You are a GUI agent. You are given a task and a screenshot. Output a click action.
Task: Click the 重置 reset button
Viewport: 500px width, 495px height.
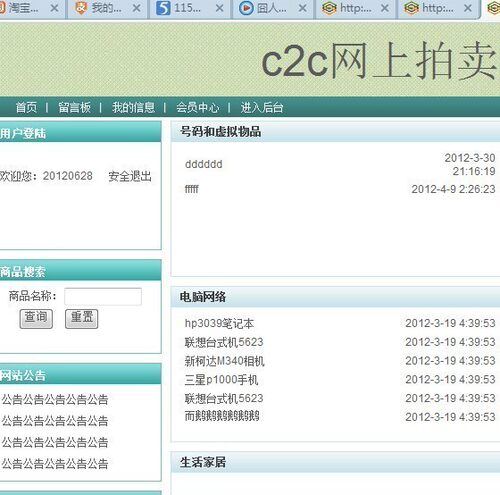[82, 319]
